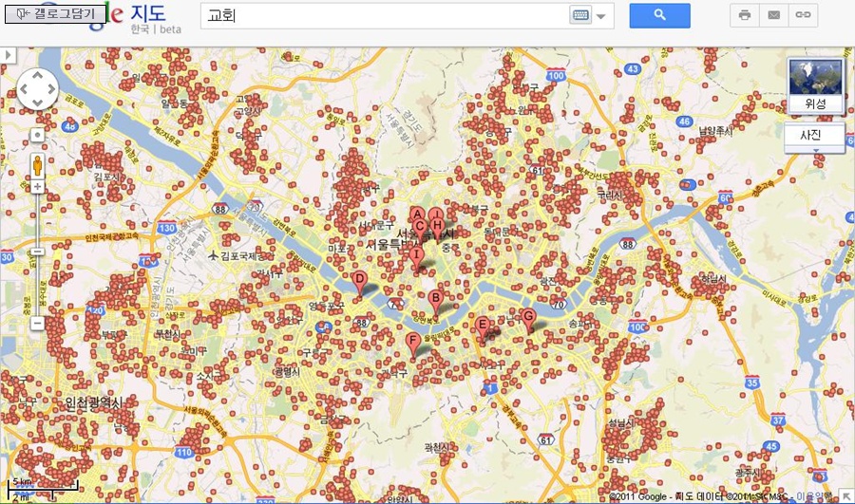This screenshot has height=504, width=855.
Task: Open the 사진 layer dropdown
Action: point(815,139)
